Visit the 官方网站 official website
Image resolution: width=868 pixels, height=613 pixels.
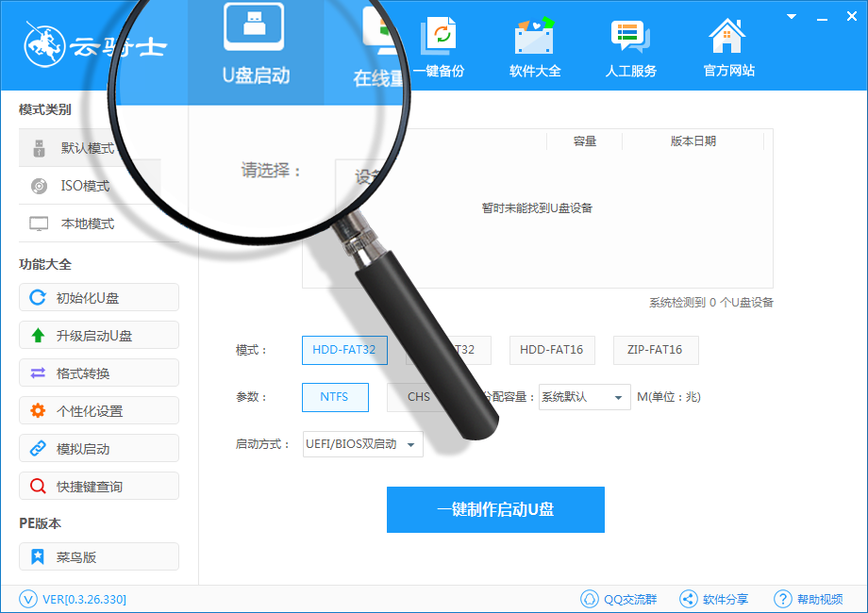(726, 47)
